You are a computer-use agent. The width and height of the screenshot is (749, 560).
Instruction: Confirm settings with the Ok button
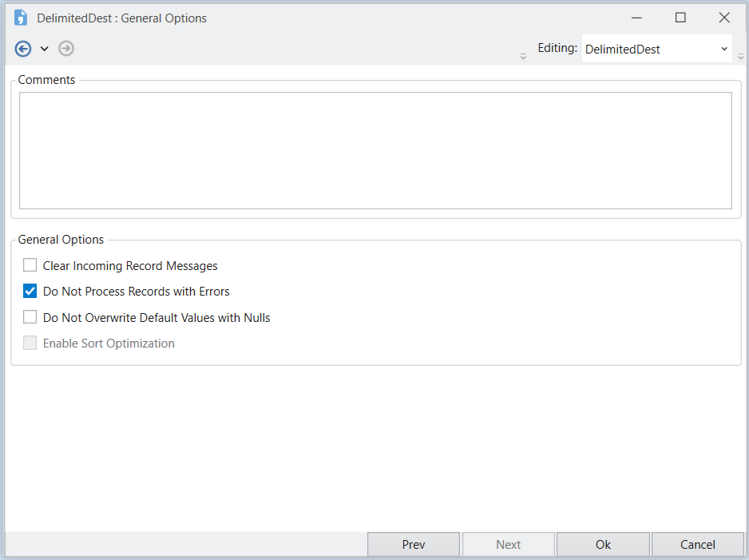pyautogui.click(x=603, y=545)
